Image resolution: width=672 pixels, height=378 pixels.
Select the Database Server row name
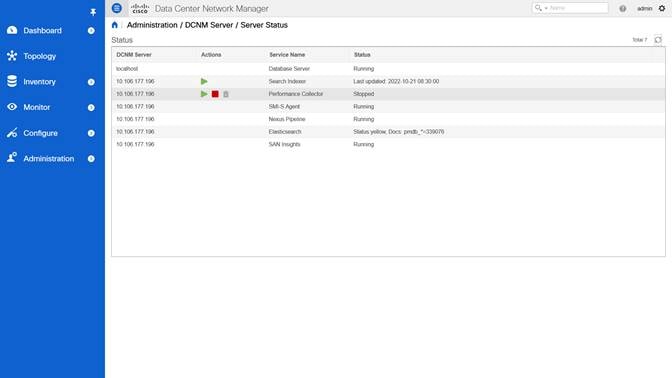coord(289,69)
